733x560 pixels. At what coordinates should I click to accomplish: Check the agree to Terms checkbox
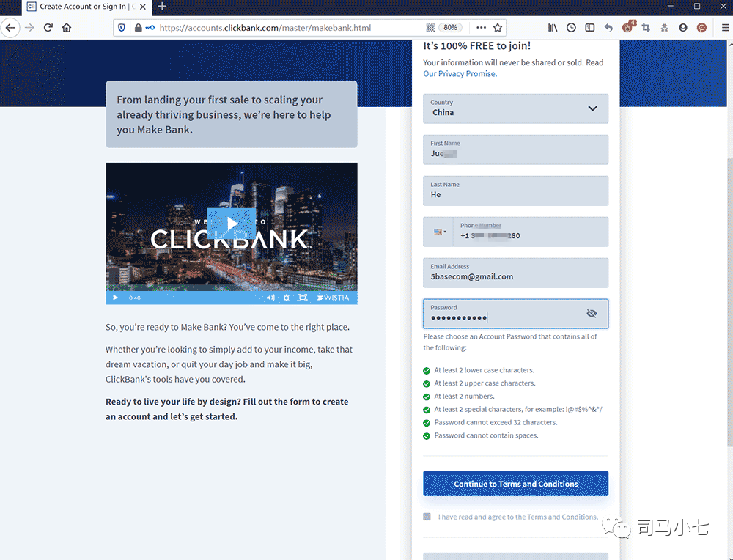(x=427, y=517)
